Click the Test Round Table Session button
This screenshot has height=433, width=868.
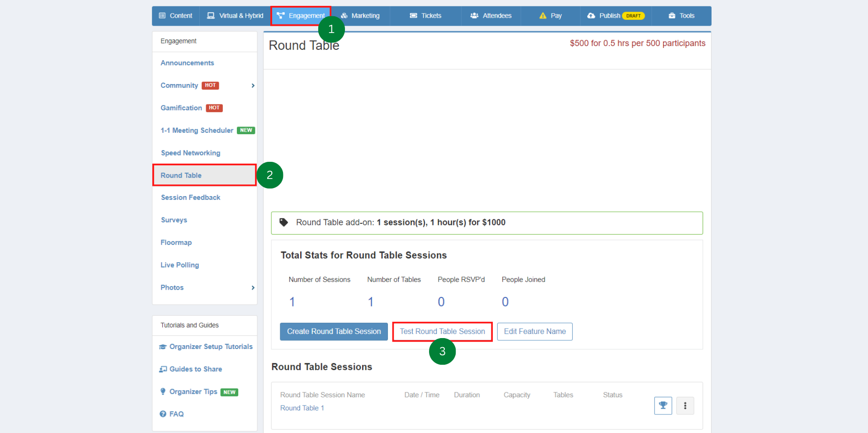tap(442, 331)
